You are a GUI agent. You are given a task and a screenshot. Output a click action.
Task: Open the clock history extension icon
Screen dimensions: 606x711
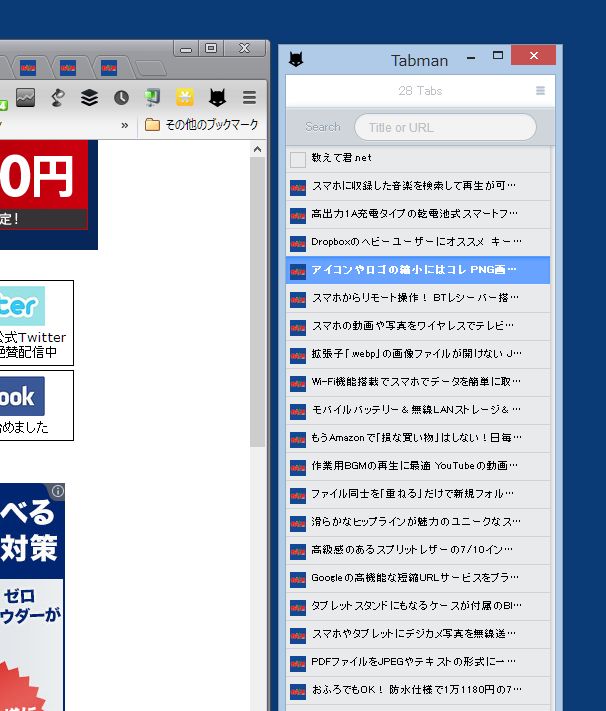tap(121, 97)
